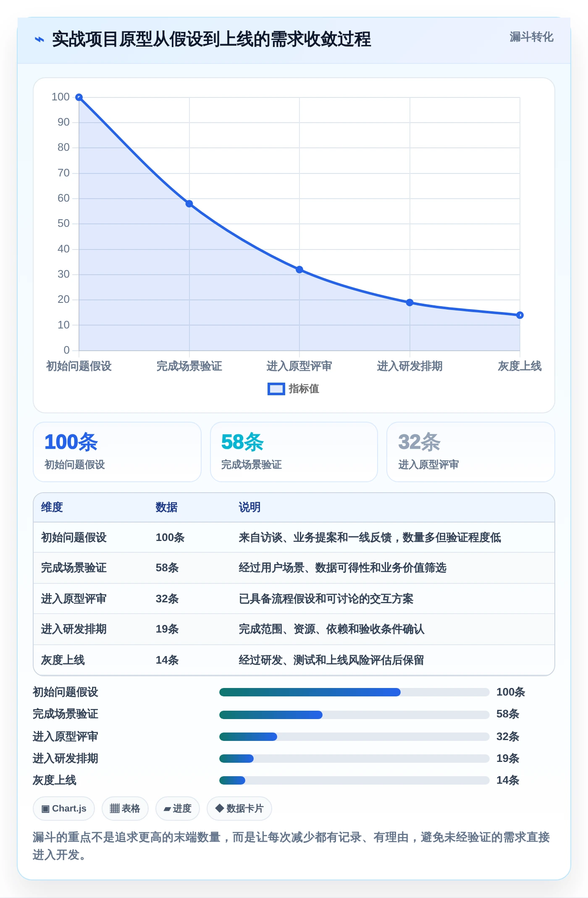The height and width of the screenshot is (898, 588).
Task: Click the 进入原型评审 progress bar
Action: (x=354, y=737)
